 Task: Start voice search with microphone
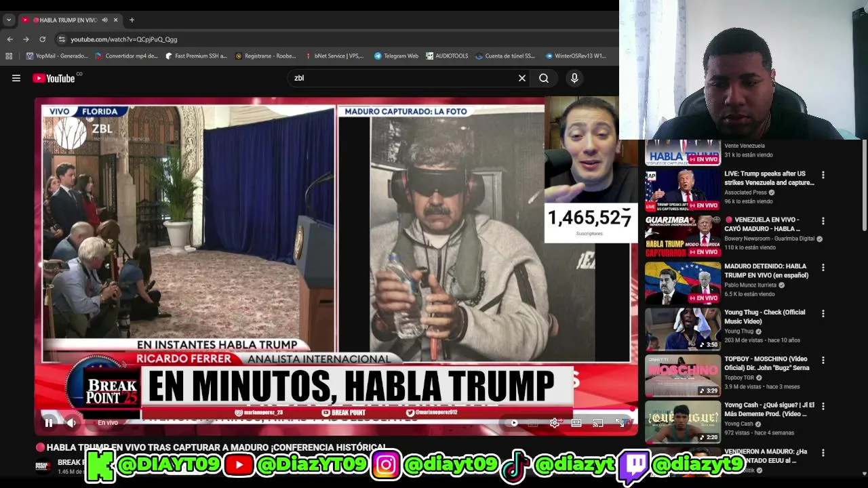pyautogui.click(x=574, y=78)
